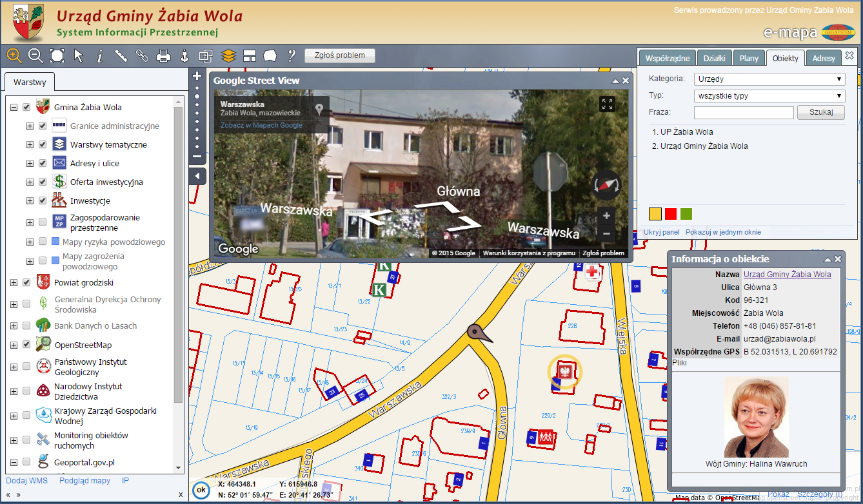Activate the info (i) identify tool
This screenshot has height=504, width=863.
[x=100, y=56]
